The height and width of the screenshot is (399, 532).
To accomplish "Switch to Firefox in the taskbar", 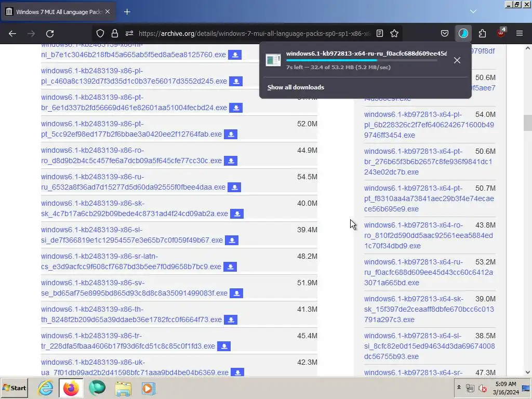I will [71, 388].
